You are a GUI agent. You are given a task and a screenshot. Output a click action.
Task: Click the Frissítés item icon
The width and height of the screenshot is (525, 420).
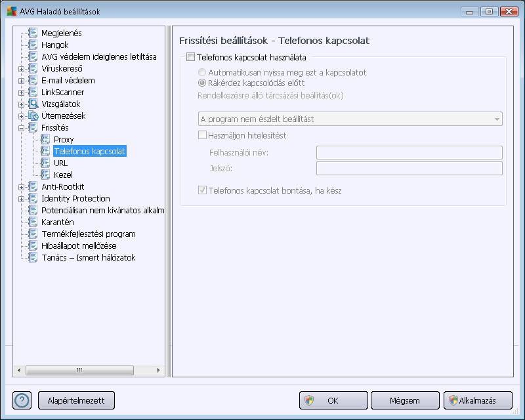(x=33, y=127)
